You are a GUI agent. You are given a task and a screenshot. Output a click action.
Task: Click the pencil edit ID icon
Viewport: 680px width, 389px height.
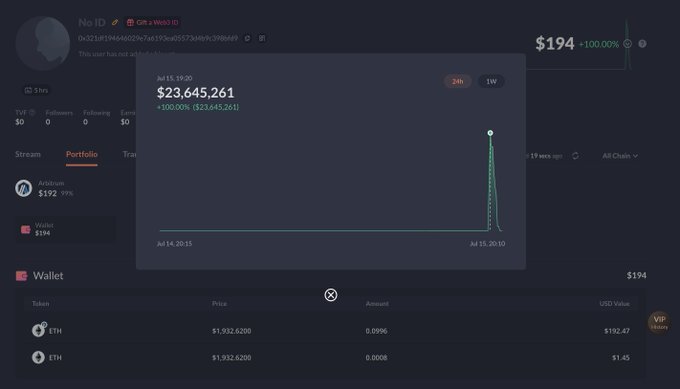(115, 22)
